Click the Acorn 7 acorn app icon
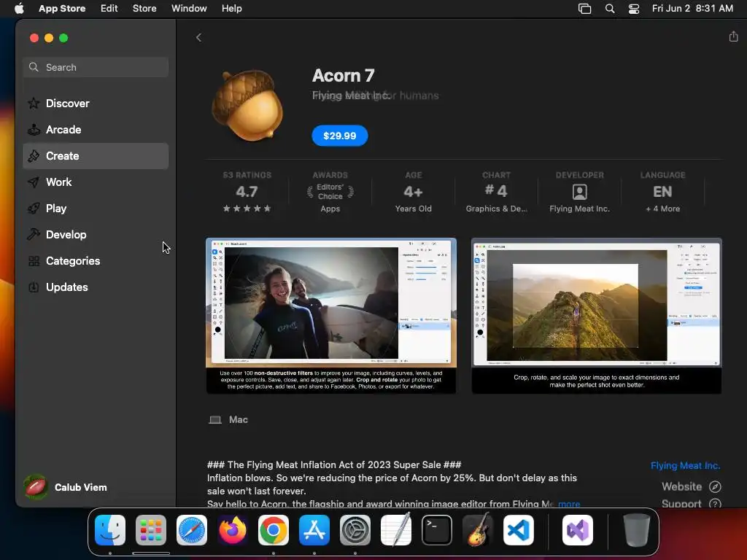 247,106
